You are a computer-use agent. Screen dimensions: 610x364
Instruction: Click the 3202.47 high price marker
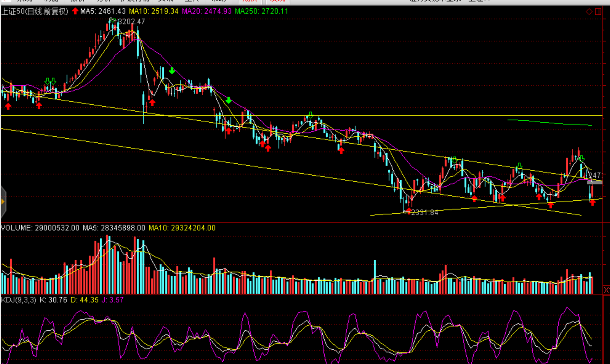(x=131, y=21)
